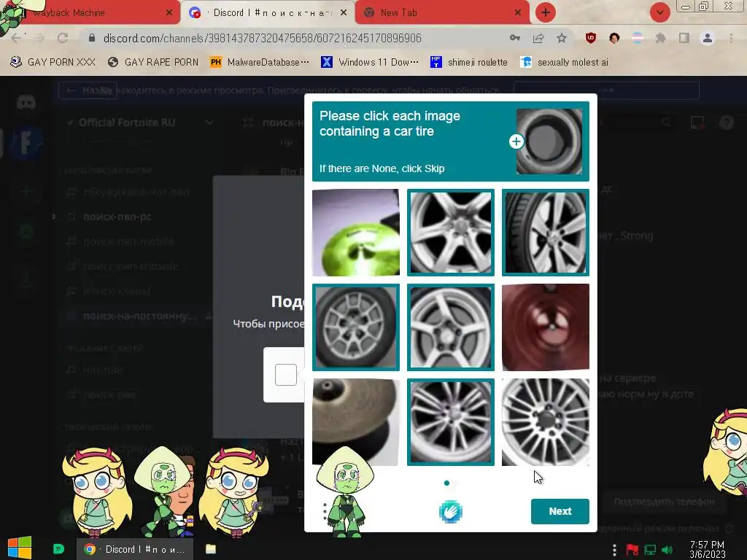Show hidden system tray icons overflow
The width and height of the screenshot is (747, 560).
coord(614,550)
